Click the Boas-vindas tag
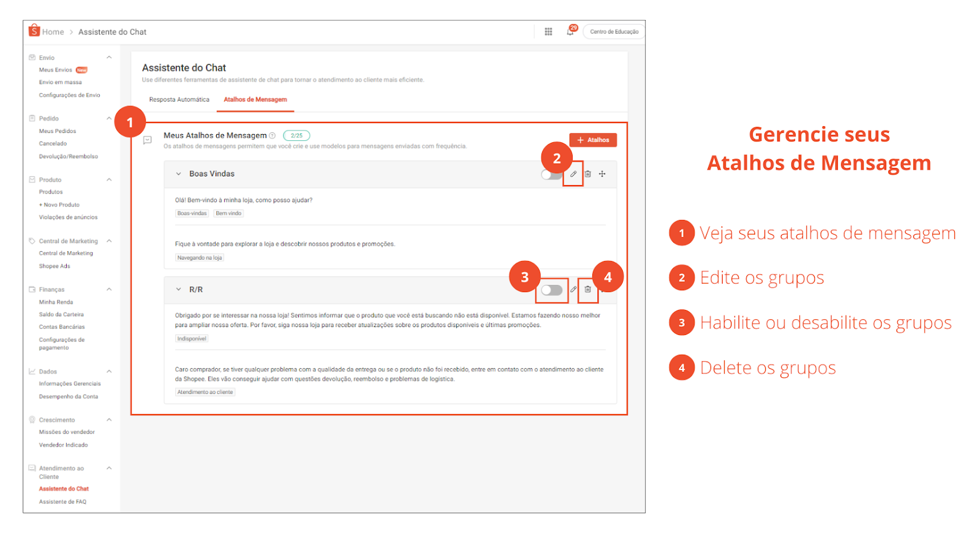 click(192, 213)
